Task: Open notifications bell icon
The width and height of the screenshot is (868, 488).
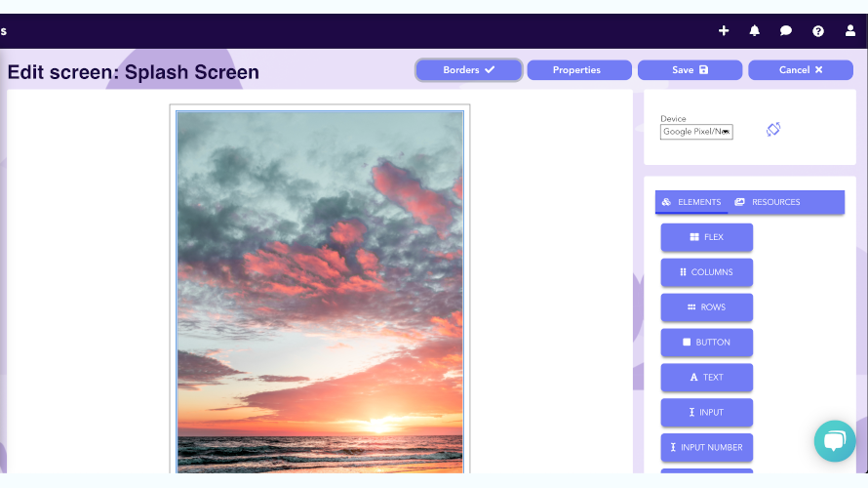Action: [x=755, y=31]
